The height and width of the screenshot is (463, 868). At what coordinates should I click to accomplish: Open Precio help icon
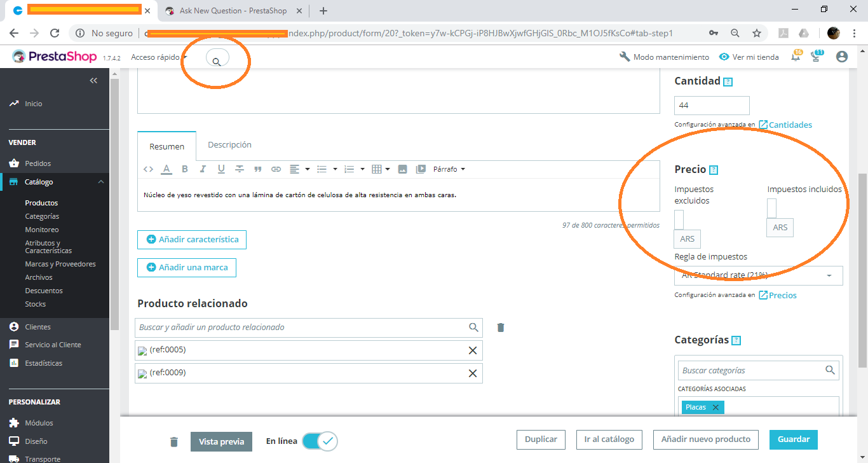pos(714,170)
